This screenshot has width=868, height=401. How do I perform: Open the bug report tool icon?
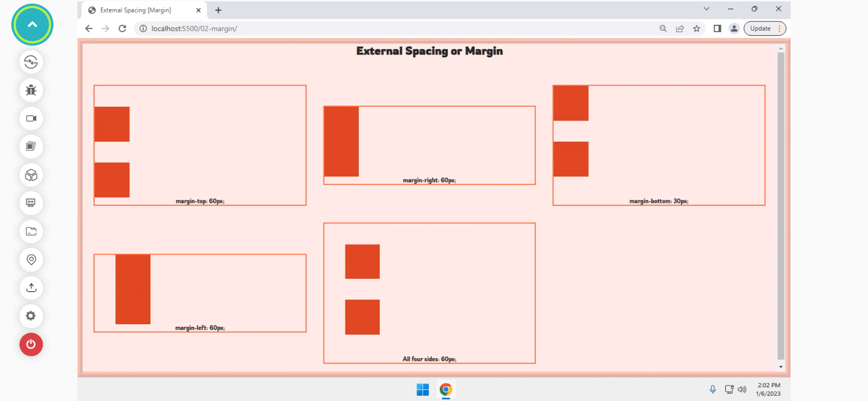pos(31,90)
